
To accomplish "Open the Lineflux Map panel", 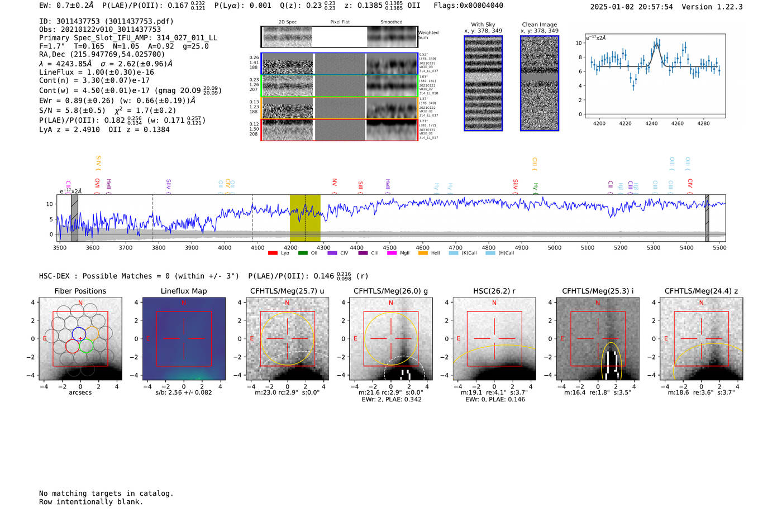I will pyautogui.click(x=184, y=339).
